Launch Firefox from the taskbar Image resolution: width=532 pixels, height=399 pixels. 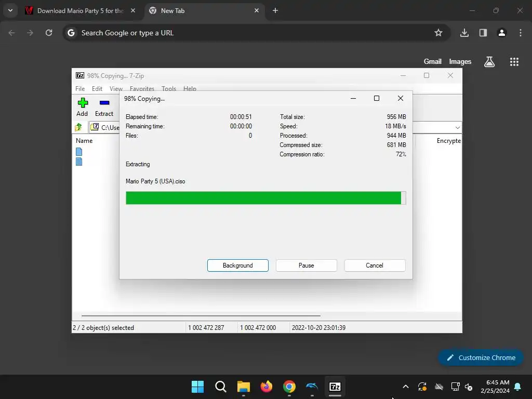click(x=267, y=387)
